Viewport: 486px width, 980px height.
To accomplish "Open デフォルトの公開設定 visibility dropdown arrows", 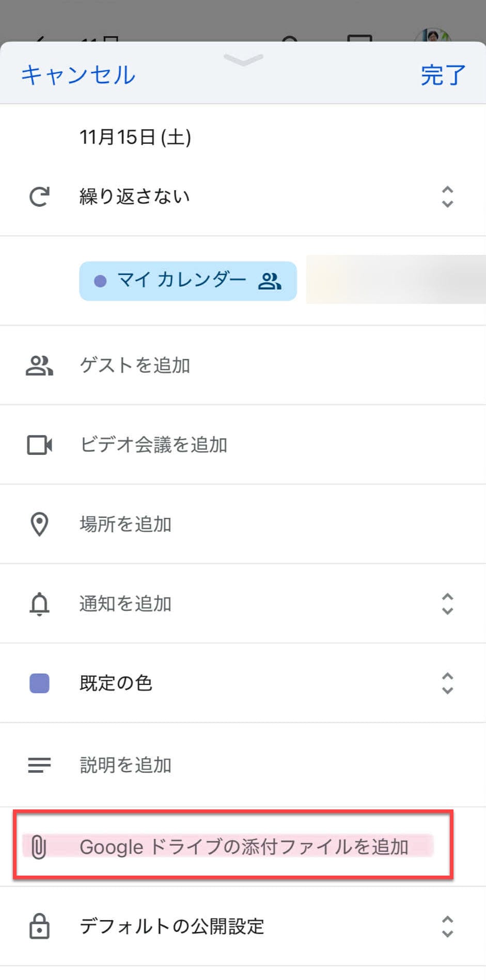I will (447, 926).
